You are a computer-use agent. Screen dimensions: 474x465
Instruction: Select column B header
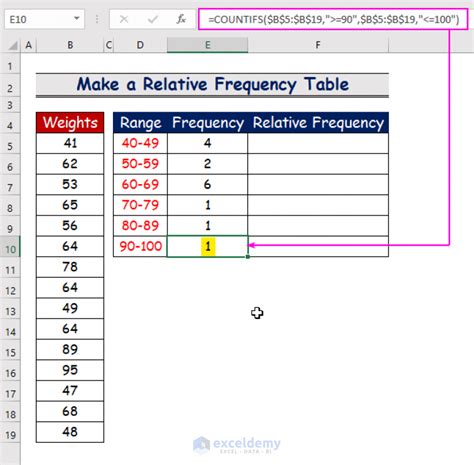(x=70, y=45)
